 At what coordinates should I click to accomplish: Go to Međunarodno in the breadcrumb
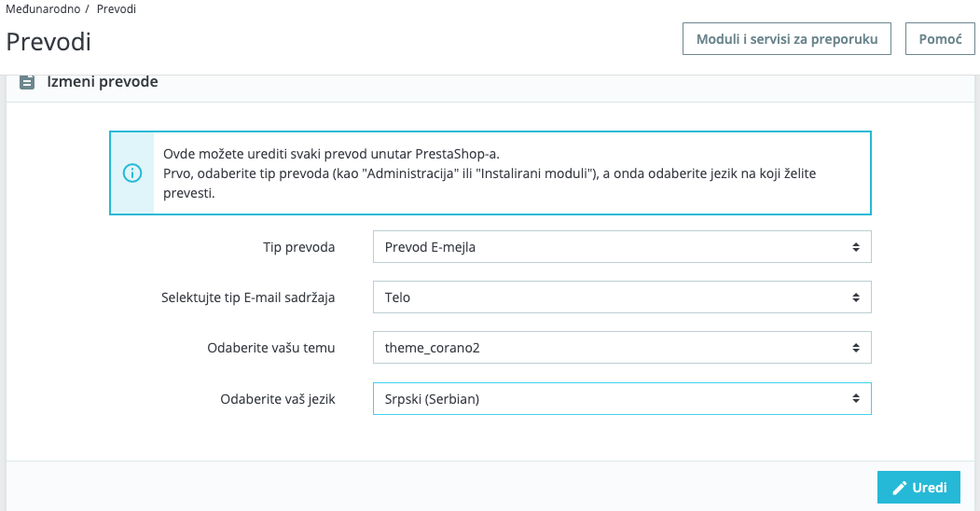tap(43, 8)
